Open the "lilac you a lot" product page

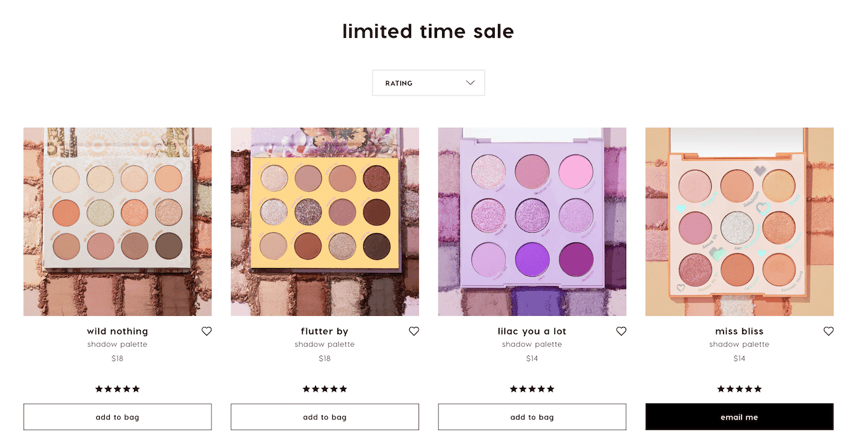[x=532, y=331]
